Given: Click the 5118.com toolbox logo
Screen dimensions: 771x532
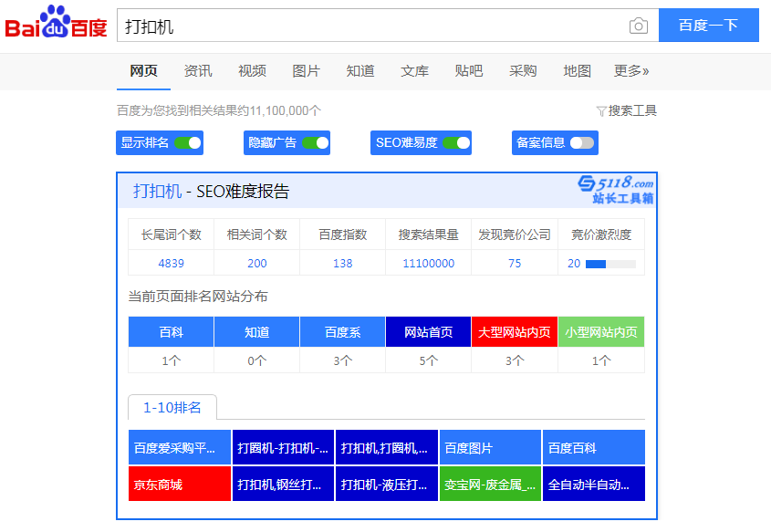Looking at the screenshot, I should point(616,190).
